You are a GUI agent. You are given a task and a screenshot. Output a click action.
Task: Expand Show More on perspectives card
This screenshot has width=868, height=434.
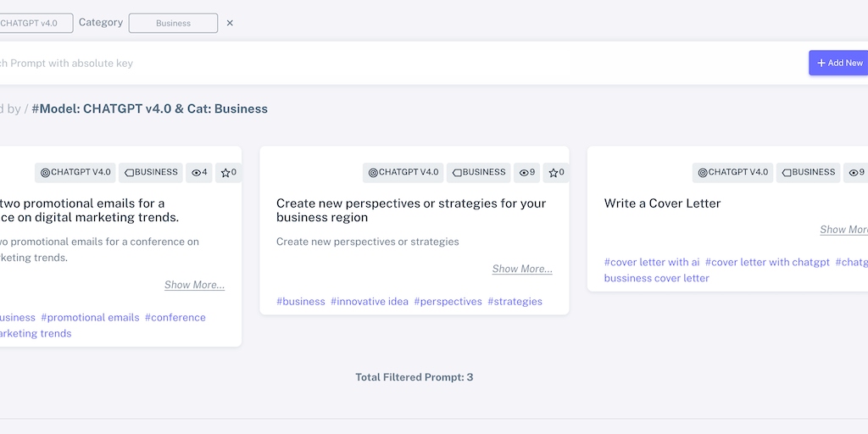point(522,269)
